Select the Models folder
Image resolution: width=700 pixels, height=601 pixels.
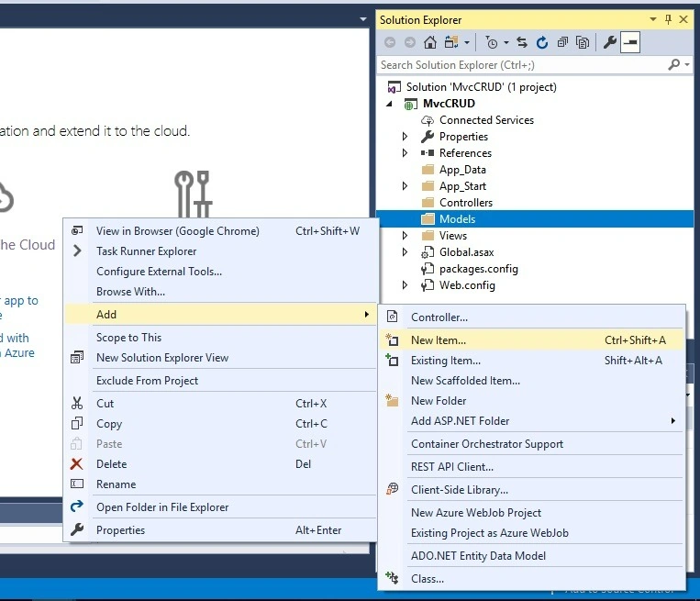[535, 219]
